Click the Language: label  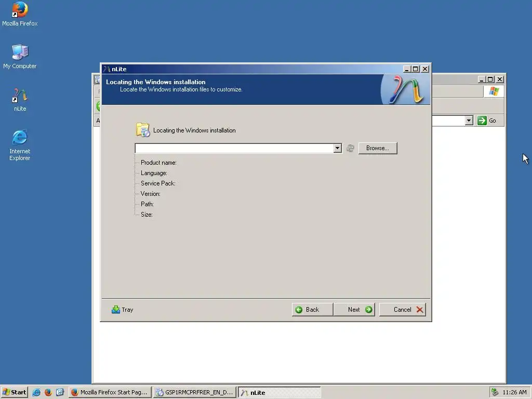click(x=154, y=173)
